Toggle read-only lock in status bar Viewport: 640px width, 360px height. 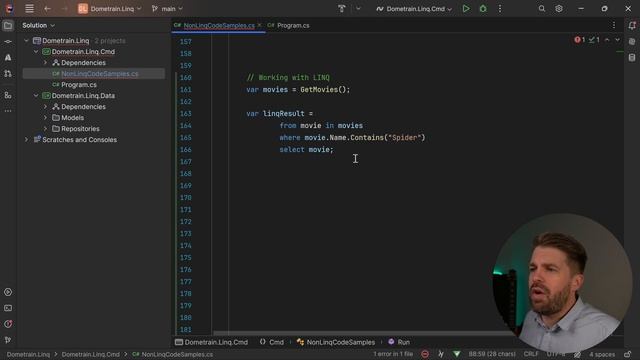[628, 354]
